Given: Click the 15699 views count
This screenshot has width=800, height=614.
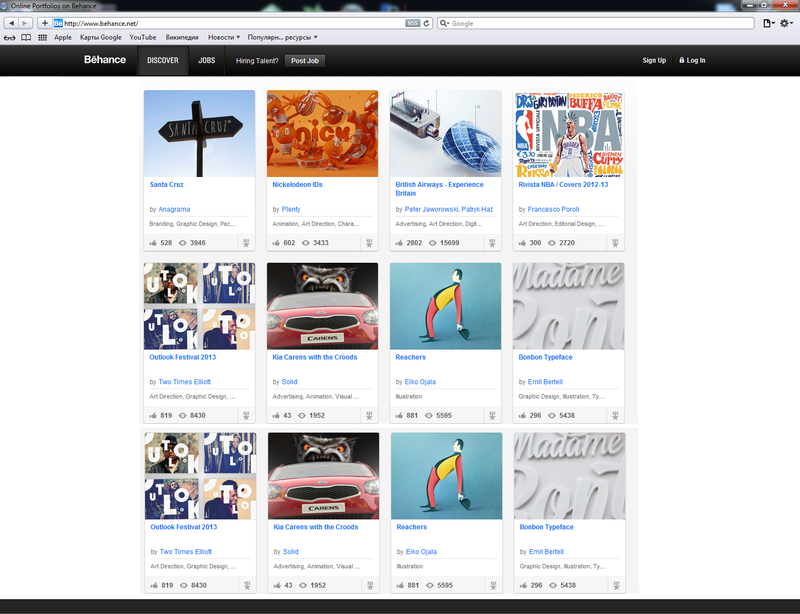Looking at the screenshot, I should point(449,243).
